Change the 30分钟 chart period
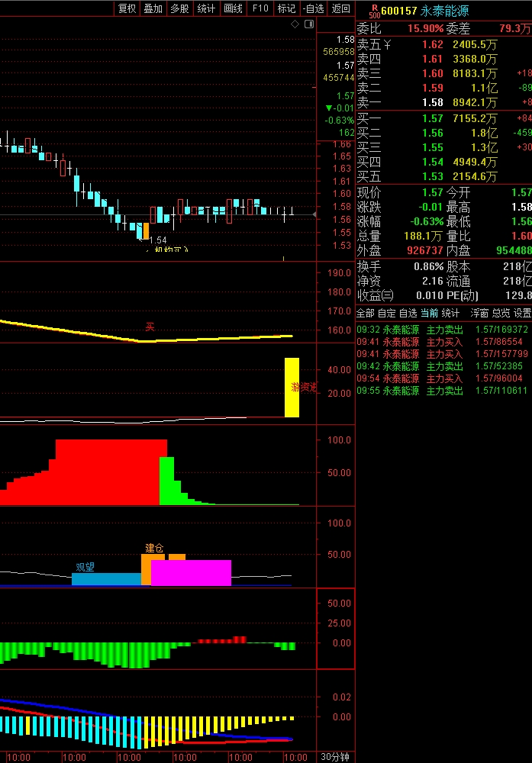This screenshot has width=532, height=763. pos(335,757)
